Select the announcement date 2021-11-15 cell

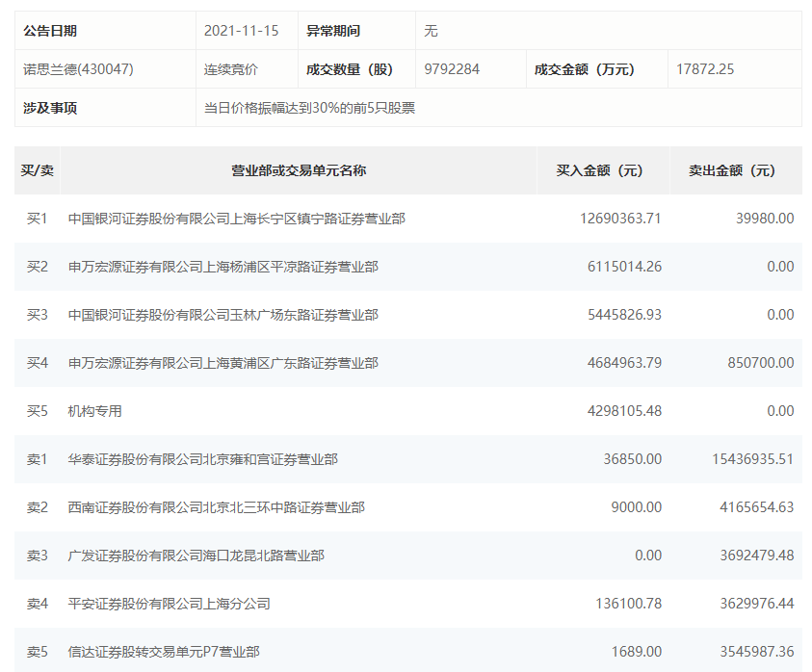click(241, 31)
